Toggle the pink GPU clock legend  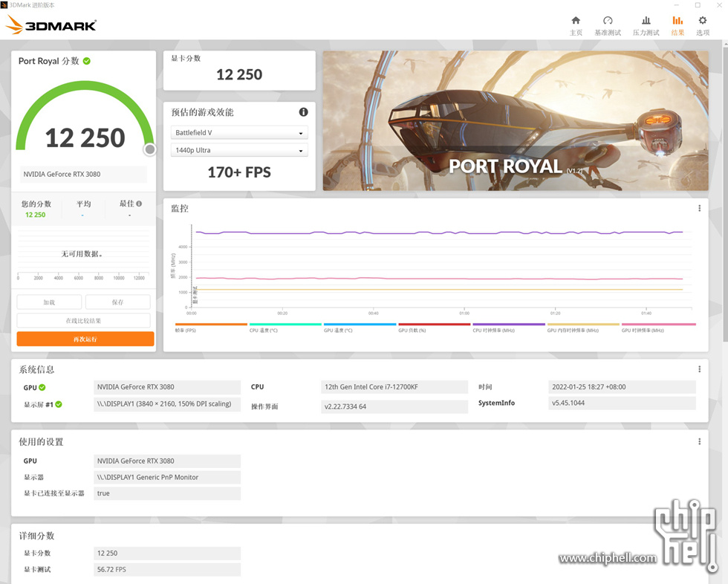658,327
